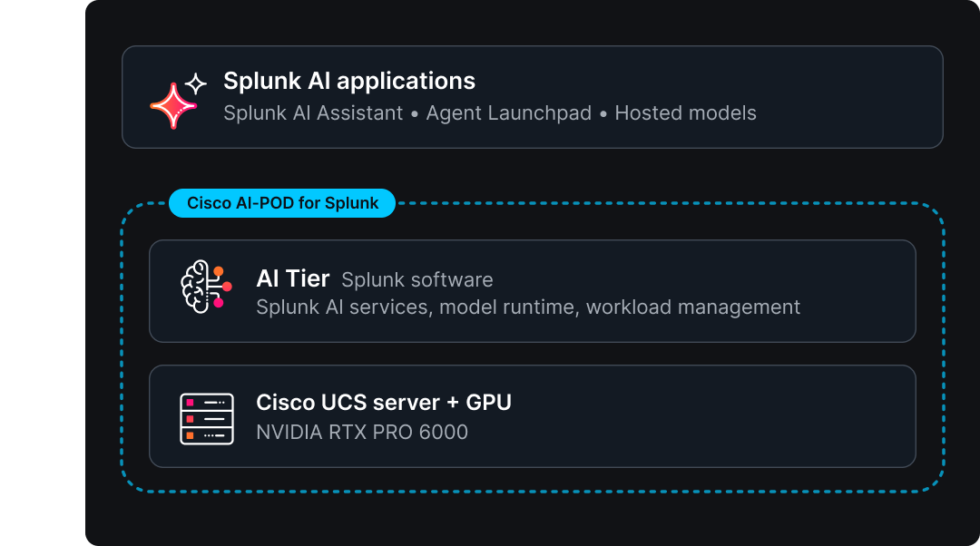This screenshot has width=980, height=546.
Task: Click the server rack icon beside Cisco UCS
Action: click(x=207, y=418)
